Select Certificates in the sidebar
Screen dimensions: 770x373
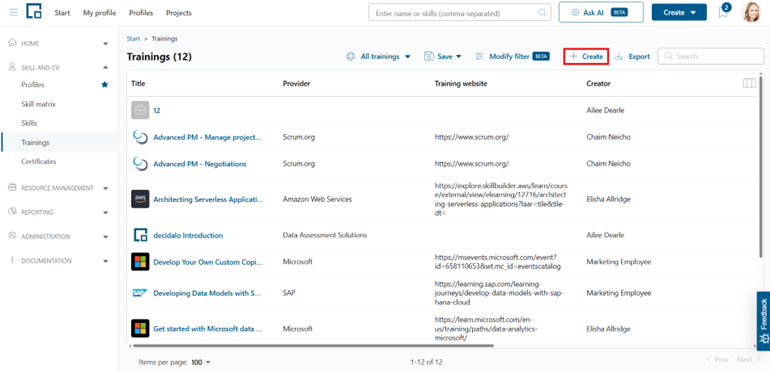[x=39, y=161]
